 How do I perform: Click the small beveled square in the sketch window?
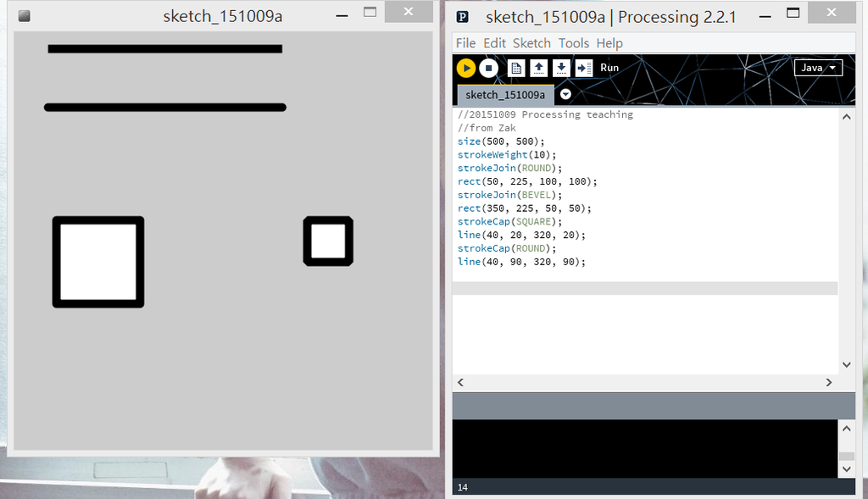click(x=328, y=241)
